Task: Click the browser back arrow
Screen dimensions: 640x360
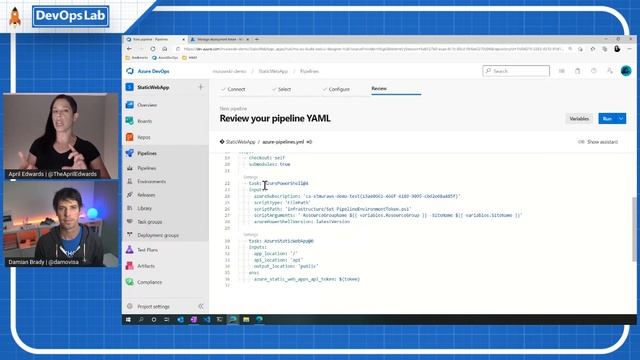Action: click(x=129, y=49)
